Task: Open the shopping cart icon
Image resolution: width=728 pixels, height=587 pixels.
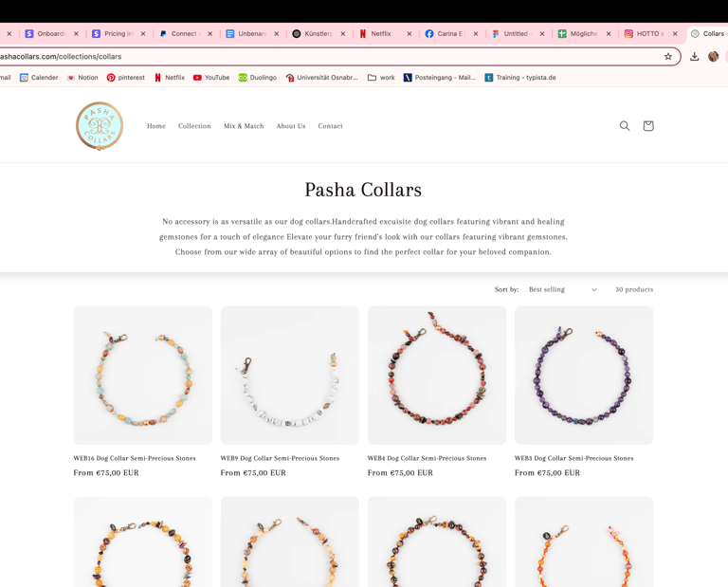Action: coord(648,126)
